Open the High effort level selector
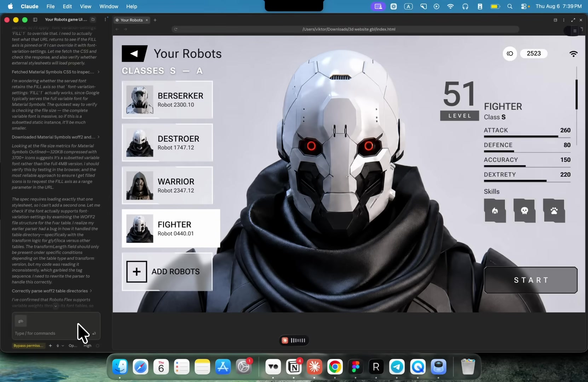The width and height of the screenshot is (588, 382). [x=87, y=346]
